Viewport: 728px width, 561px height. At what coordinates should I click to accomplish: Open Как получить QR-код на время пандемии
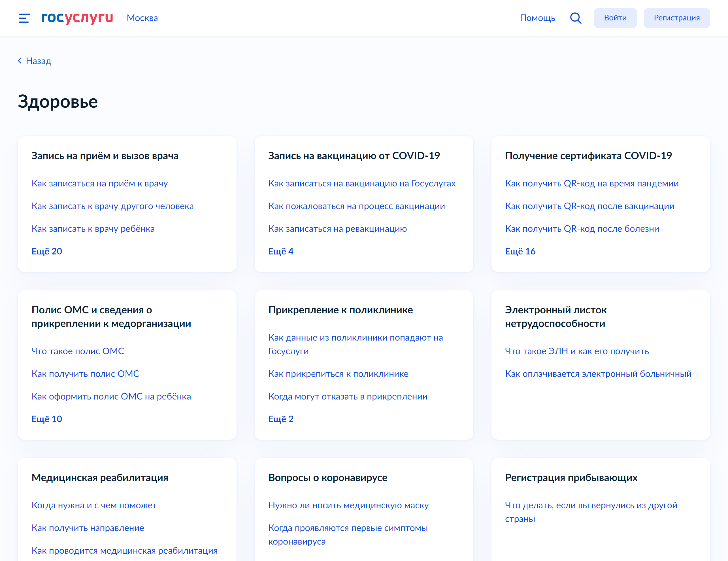pos(592,183)
